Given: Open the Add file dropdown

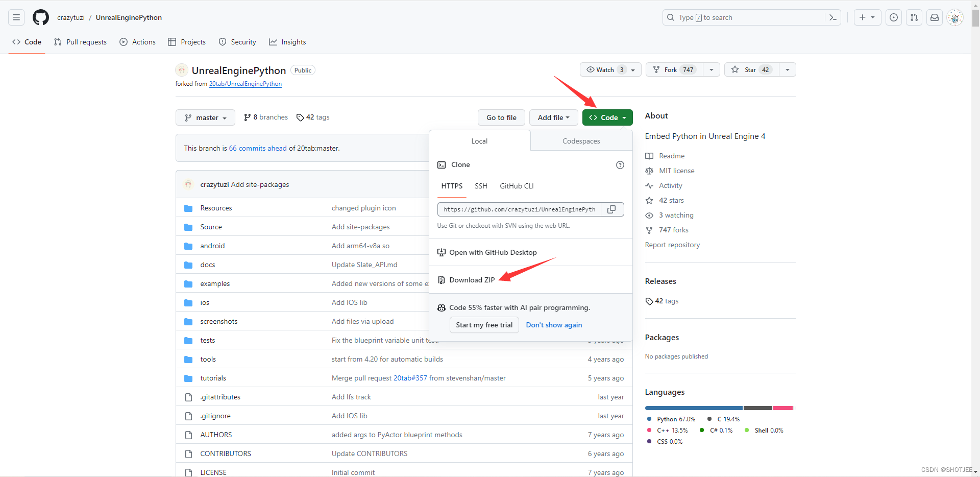Looking at the screenshot, I should point(554,117).
